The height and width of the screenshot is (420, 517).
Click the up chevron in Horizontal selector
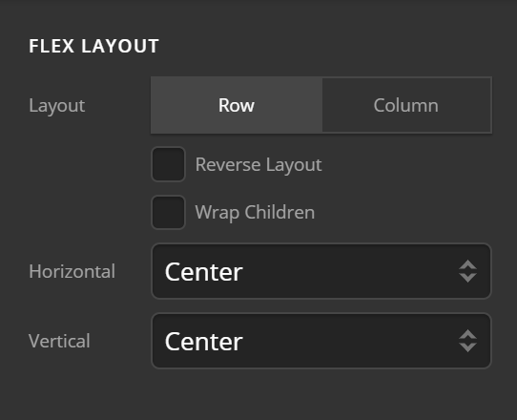(467, 264)
